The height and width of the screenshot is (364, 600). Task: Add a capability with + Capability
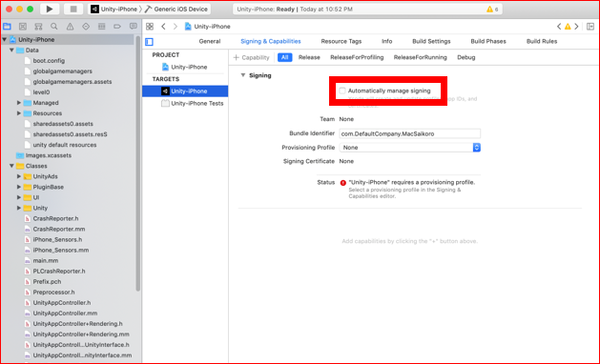pos(251,57)
